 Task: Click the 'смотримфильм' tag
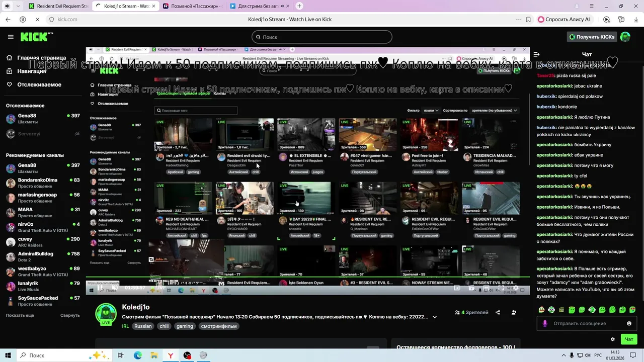[219, 326]
